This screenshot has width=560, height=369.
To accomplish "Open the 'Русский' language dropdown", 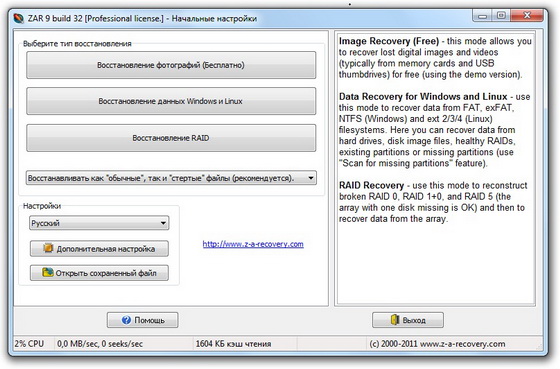I will click(99, 223).
